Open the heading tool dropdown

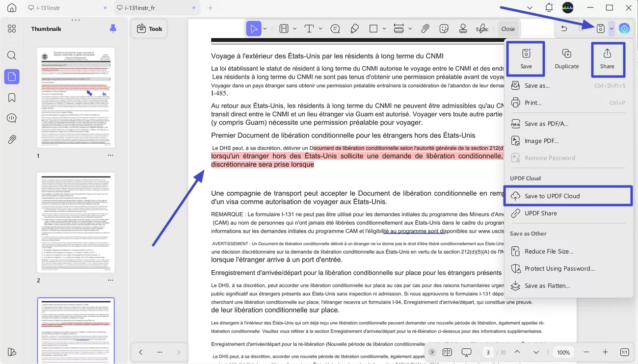(294, 28)
